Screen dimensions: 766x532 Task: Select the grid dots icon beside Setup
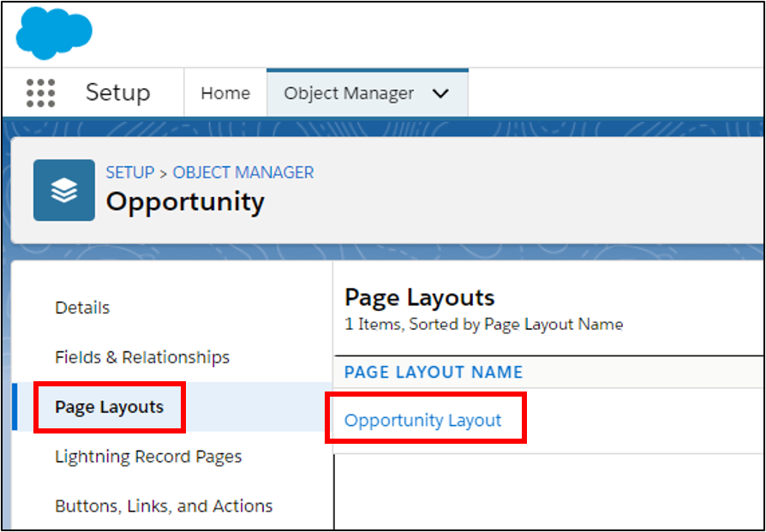click(40, 93)
